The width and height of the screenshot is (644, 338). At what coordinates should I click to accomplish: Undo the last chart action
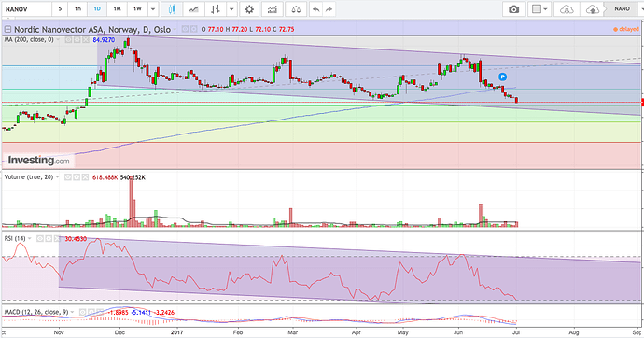point(315,9)
